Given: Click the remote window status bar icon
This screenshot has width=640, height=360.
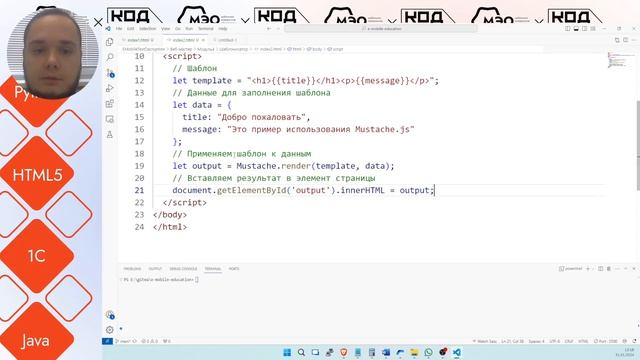Looking at the screenshot, I should [x=107, y=341].
